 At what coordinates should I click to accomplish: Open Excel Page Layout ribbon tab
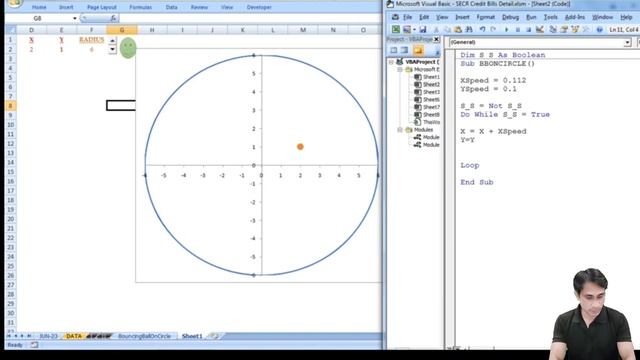[102, 7]
